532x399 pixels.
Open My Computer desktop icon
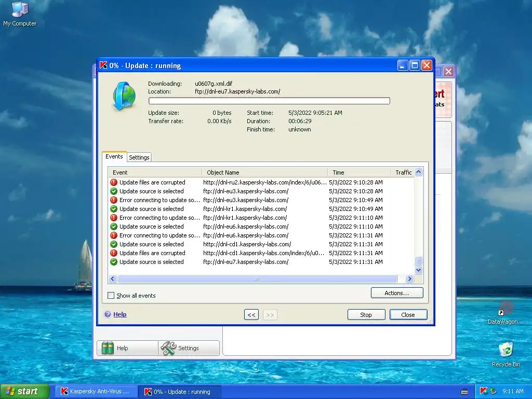(20, 14)
